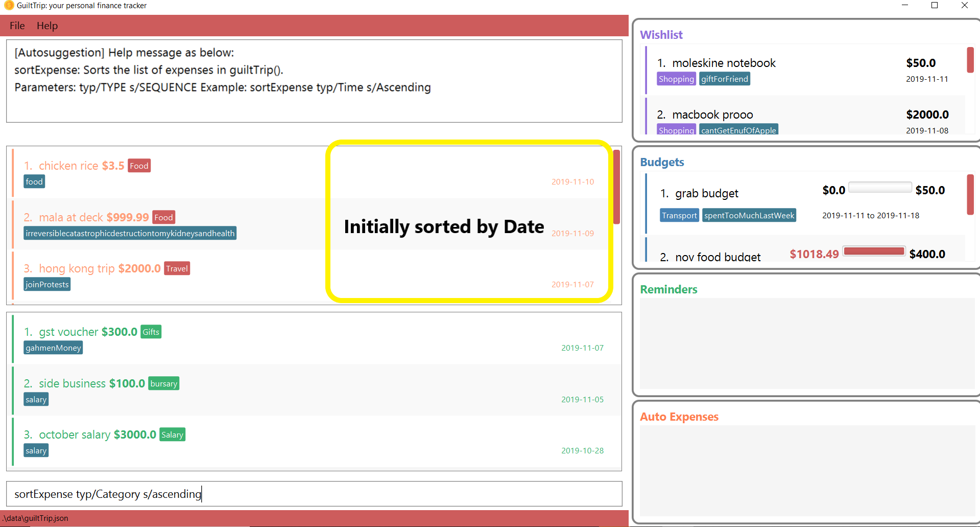Click the empty Reminders list area
The image size is (980, 527).
pyautogui.click(x=807, y=343)
